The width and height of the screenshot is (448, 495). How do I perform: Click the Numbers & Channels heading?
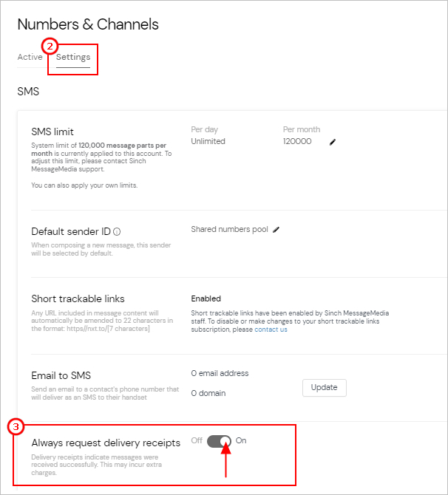point(88,24)
